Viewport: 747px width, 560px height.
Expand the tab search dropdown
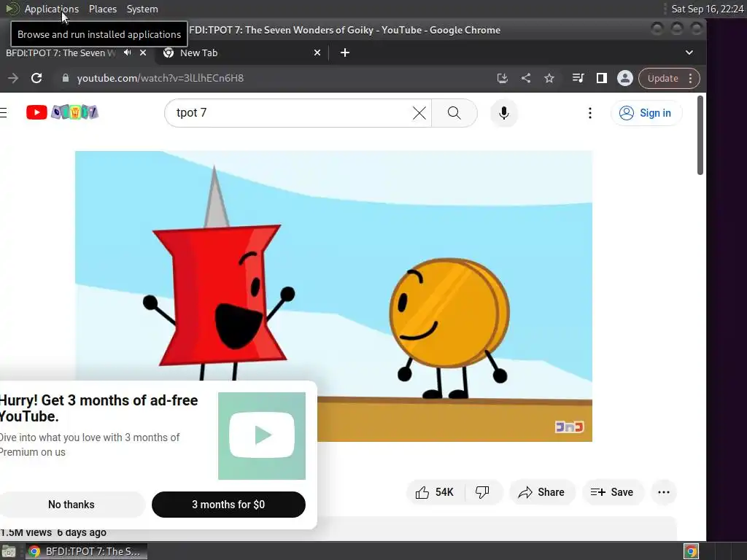[689, 52]
